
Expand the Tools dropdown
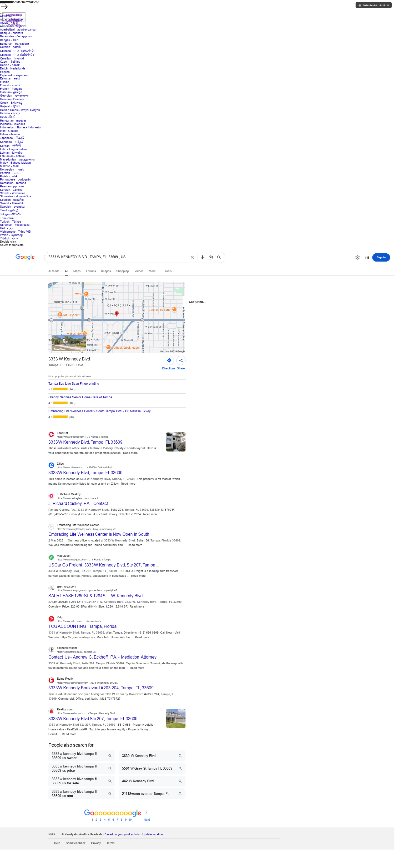click(170, 271)
